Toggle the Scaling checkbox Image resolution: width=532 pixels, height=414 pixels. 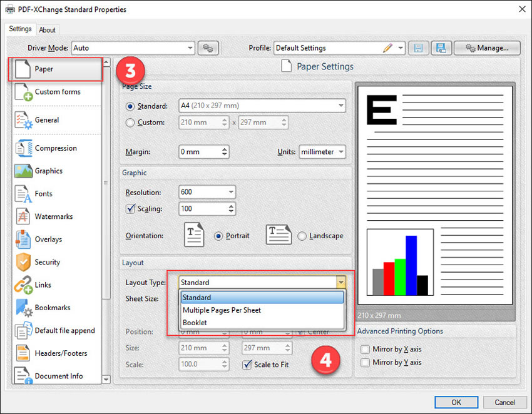[x=130, y=208]
